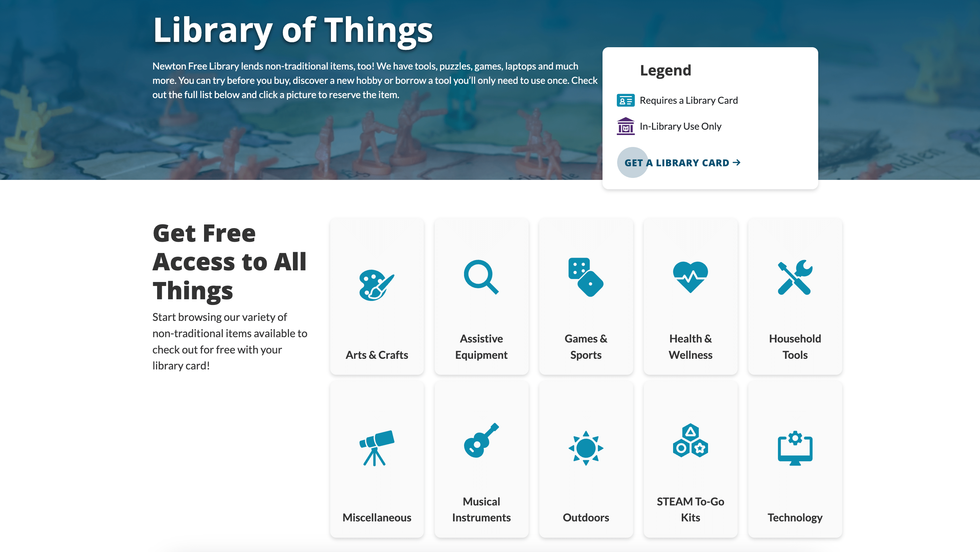This screenshot has width=980, height=552.
Task: Click the Assistive Equipment magnifier icon
Action: coord(481,277)
